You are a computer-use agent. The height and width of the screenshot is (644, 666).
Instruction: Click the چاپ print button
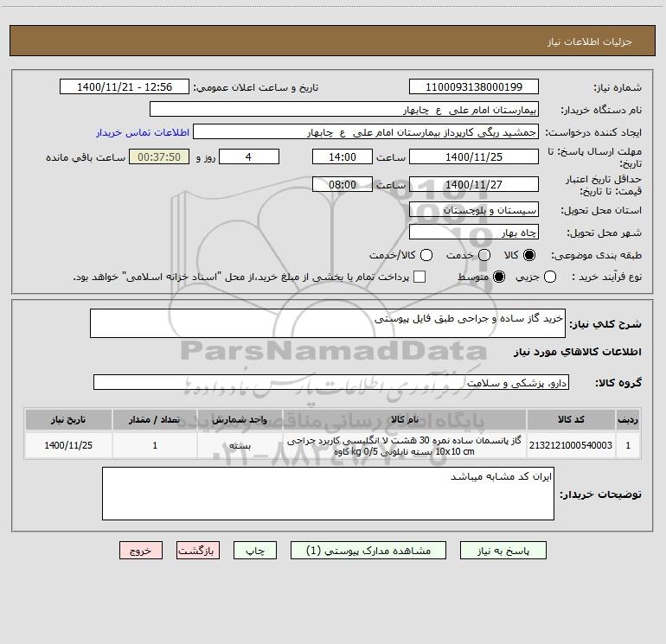(255, 550)
